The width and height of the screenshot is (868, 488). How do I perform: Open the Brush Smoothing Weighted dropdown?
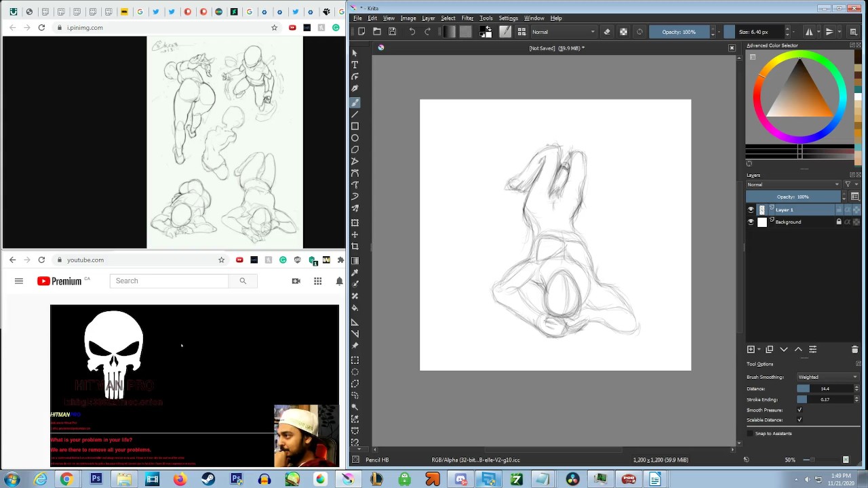(x=827, y=377)
